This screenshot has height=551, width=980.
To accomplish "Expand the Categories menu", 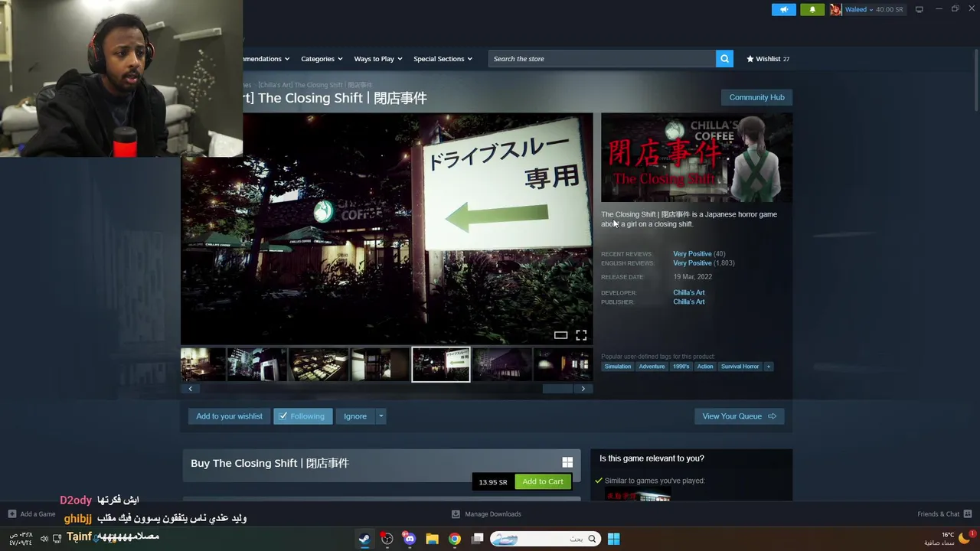I will pyautogui.click(x=321, y=59).
